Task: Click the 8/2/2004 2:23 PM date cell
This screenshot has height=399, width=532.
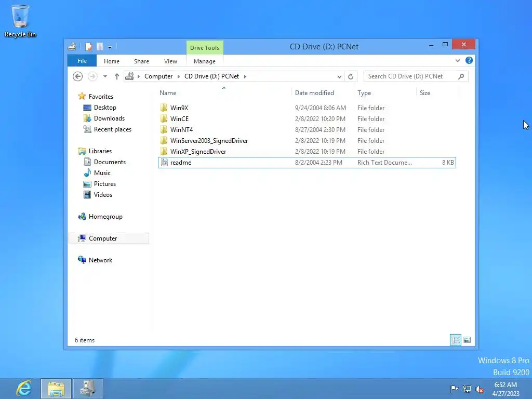Action: (x=318, y=162)
